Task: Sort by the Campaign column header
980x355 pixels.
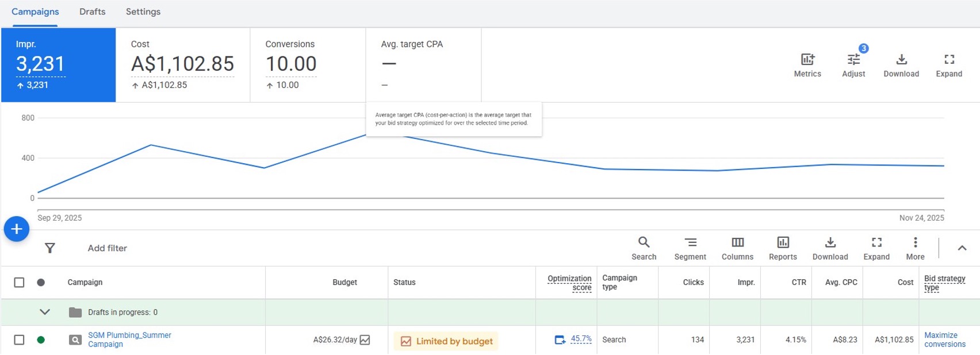Action: pyautogui.click(x=85, y=283)
